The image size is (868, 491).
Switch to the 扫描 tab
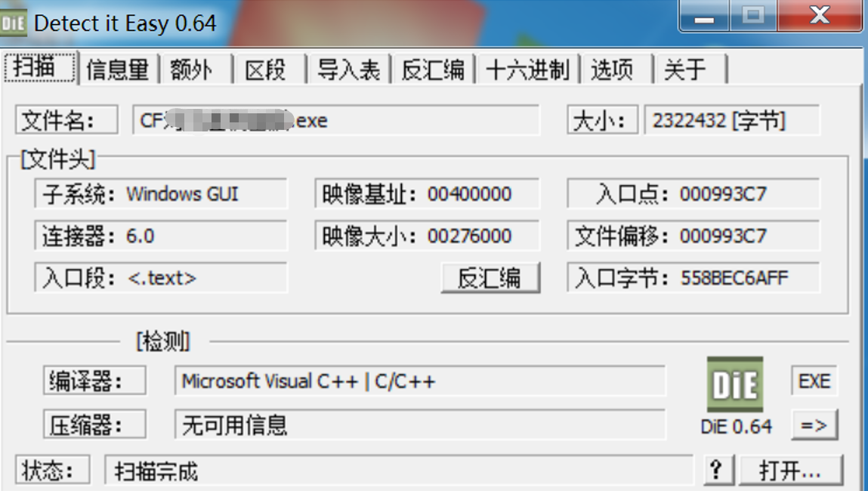point(40,68)
